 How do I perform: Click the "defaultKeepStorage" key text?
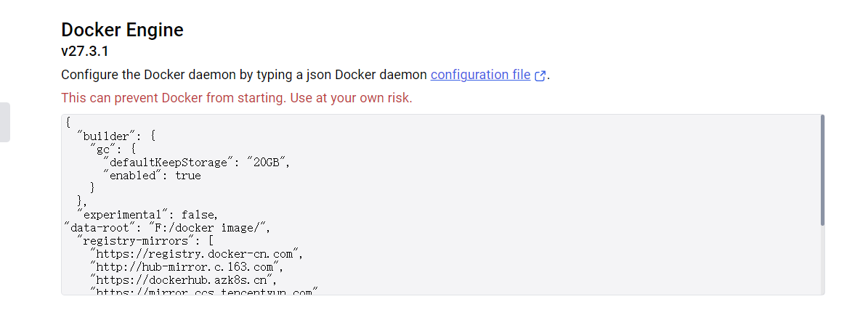[x=170, y=162]
